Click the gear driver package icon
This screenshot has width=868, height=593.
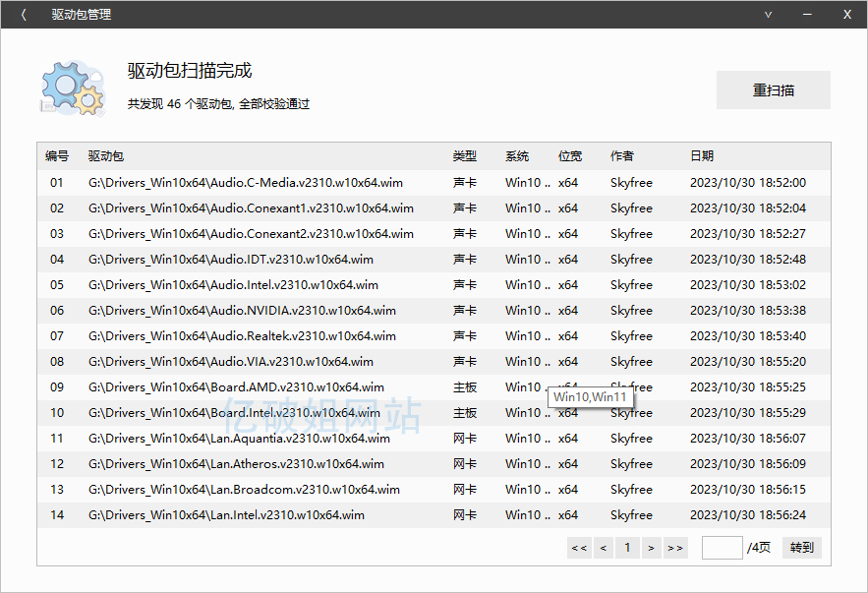[73, 87]
